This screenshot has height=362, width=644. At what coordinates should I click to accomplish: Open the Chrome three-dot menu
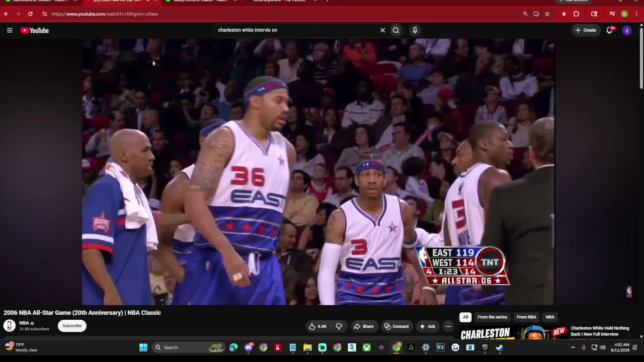point(636,14)
